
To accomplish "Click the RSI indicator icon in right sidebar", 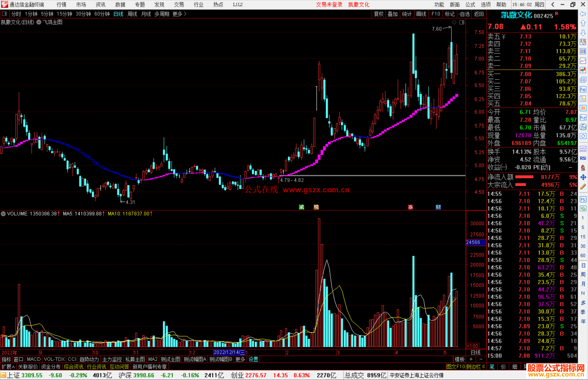I will (x=583, y=158).
